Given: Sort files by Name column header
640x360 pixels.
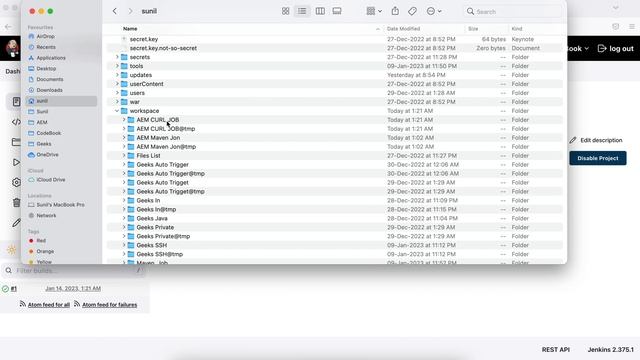Looking at the screenshot, I should pyautogui.click(x=130, y=29).
